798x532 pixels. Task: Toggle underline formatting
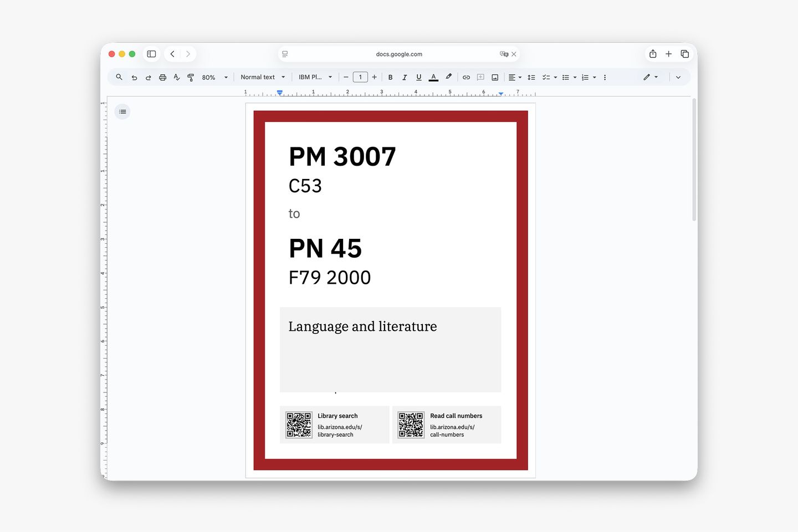tap(418, 78)
